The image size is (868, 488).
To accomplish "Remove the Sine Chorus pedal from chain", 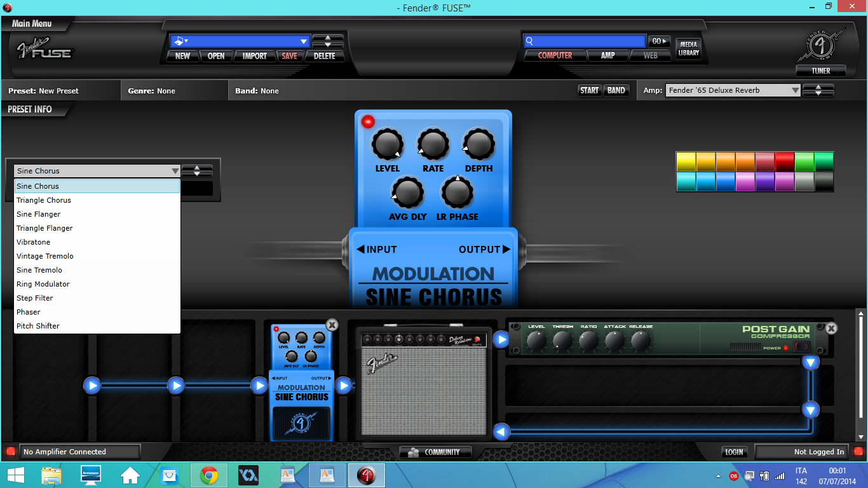I will click(x=332, y=325).
